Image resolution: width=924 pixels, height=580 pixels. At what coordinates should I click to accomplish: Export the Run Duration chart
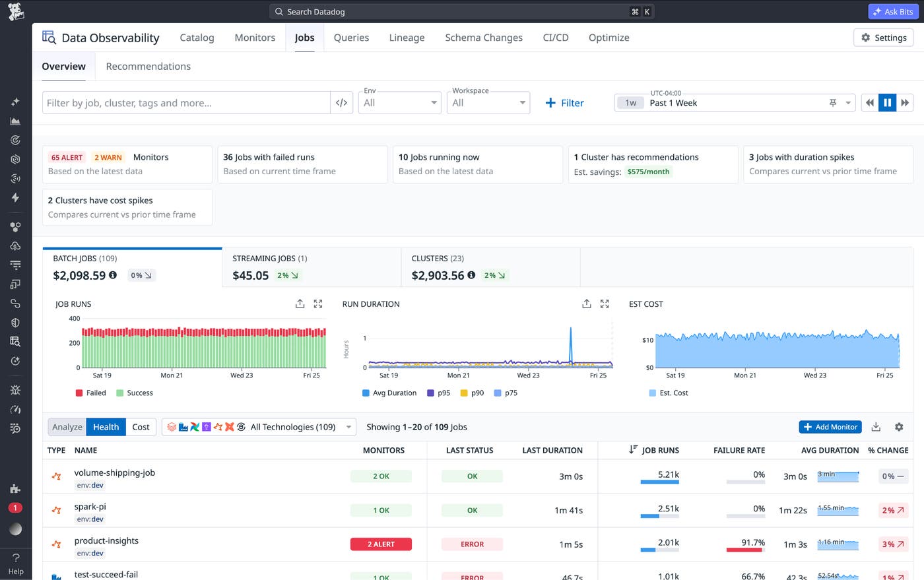pos(587,304)
